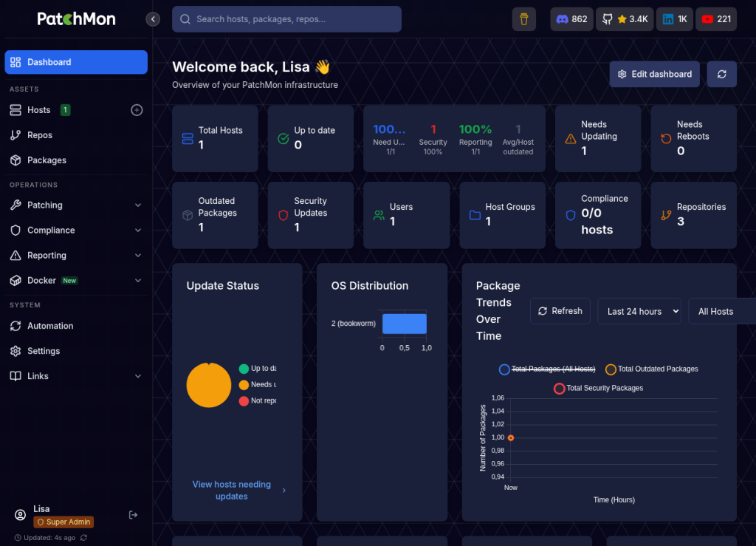This screenshot has width=756, height=546.
Task: Open the Discord community badge showing 862
Action: [x=571, y=19]
